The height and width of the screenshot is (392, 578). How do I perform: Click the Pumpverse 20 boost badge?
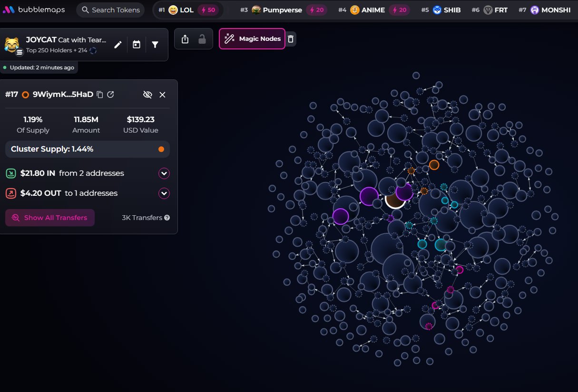tap(316, 10)
